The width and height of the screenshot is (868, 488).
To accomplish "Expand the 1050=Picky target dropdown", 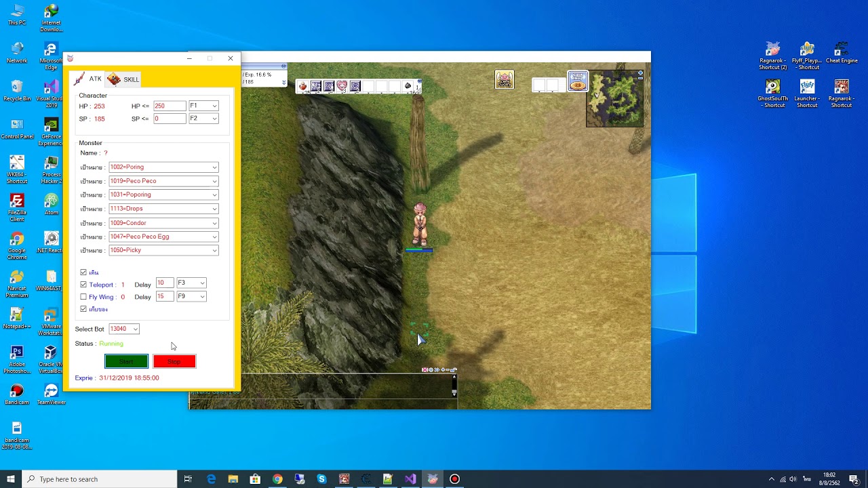I will [x=163, y=251].
